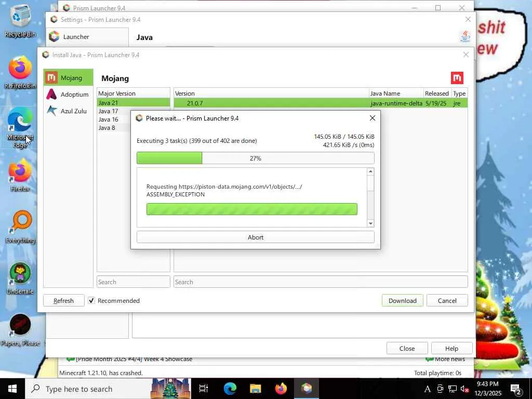This screenshot has width=532, height=399.
Task: Close the Settings window
Action: pos(468,19)
